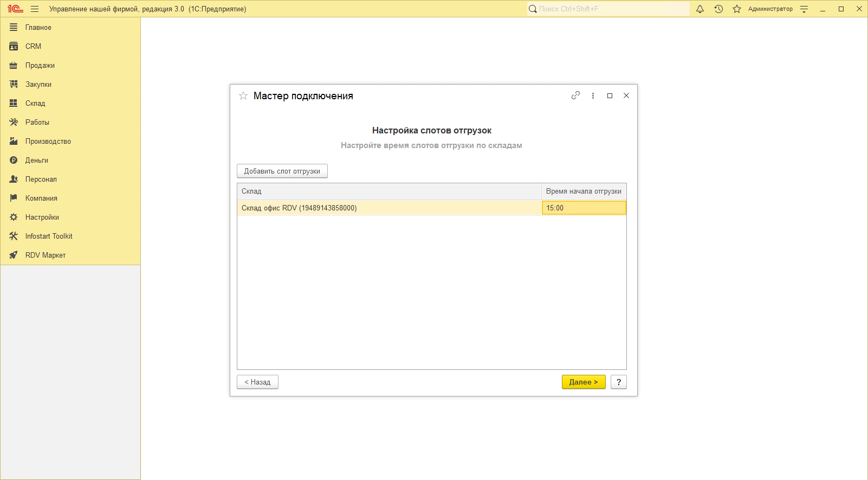Click the Настройки gear icon
The height and width of the screenshot is (480, 868).
click(14, 217)
